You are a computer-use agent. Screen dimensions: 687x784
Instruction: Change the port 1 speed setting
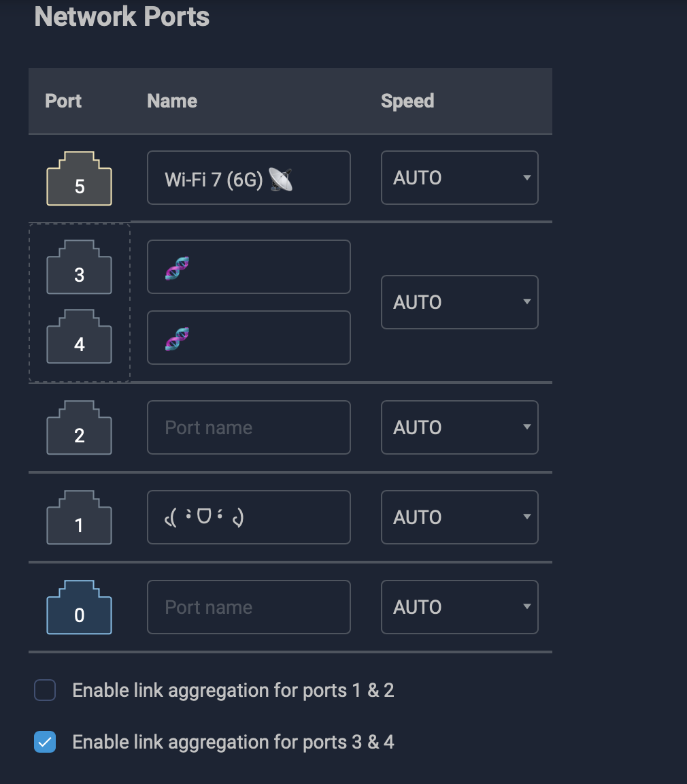coord(459,517)
